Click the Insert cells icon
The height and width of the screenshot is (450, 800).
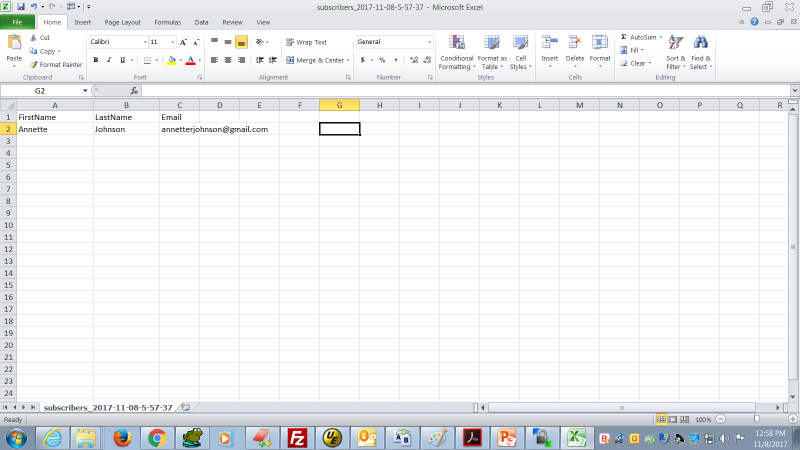coord(549,43)
